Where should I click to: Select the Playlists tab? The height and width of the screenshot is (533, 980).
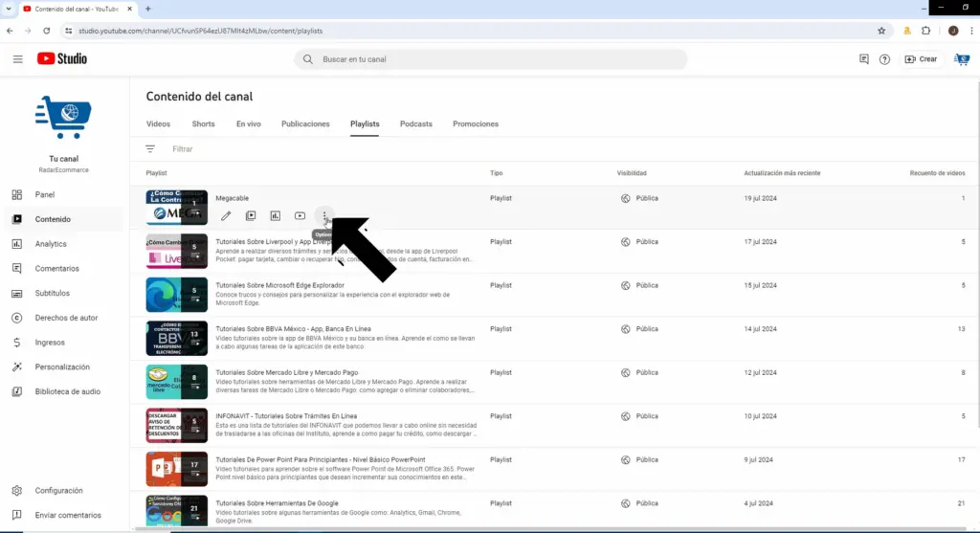tap(365, 123)
